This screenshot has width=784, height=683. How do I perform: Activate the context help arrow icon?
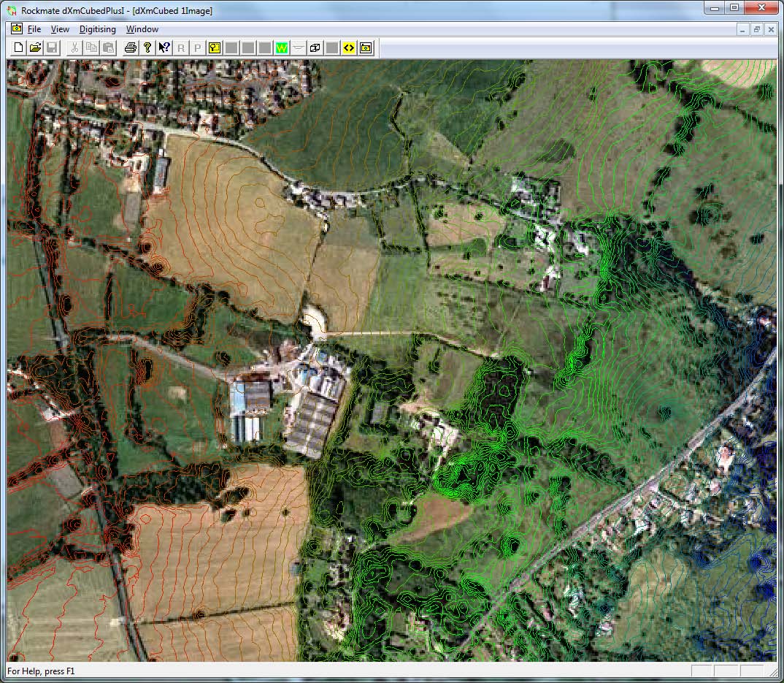coord(164,47)
